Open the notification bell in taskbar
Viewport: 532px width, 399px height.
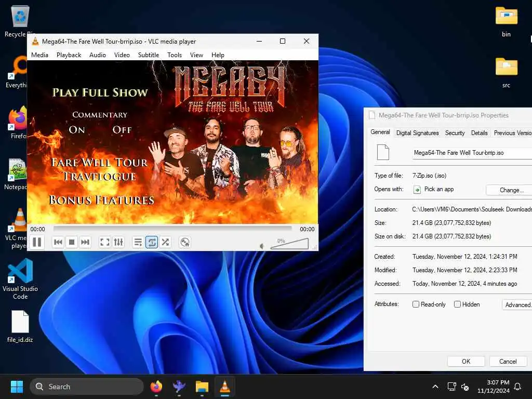(x=517, y=387)
